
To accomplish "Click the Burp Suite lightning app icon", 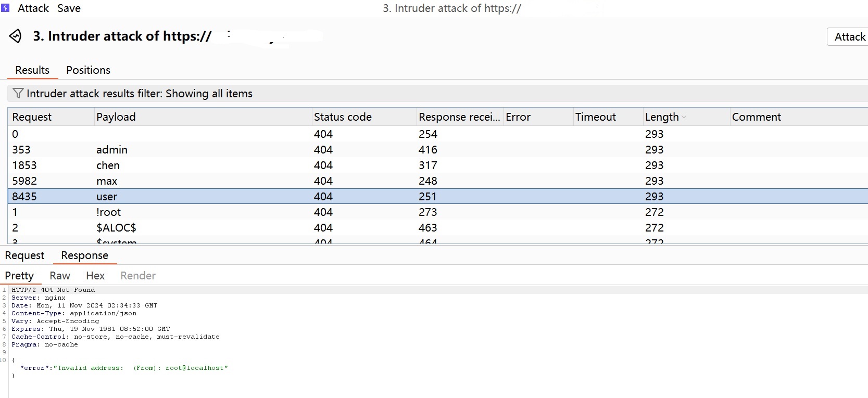I will click(x=5, y=8).
